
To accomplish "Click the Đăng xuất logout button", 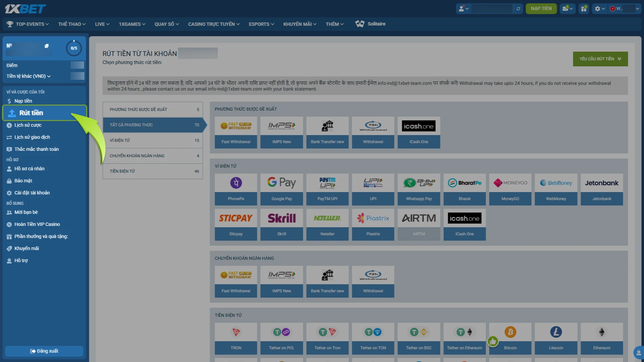I will coord(44,351).
